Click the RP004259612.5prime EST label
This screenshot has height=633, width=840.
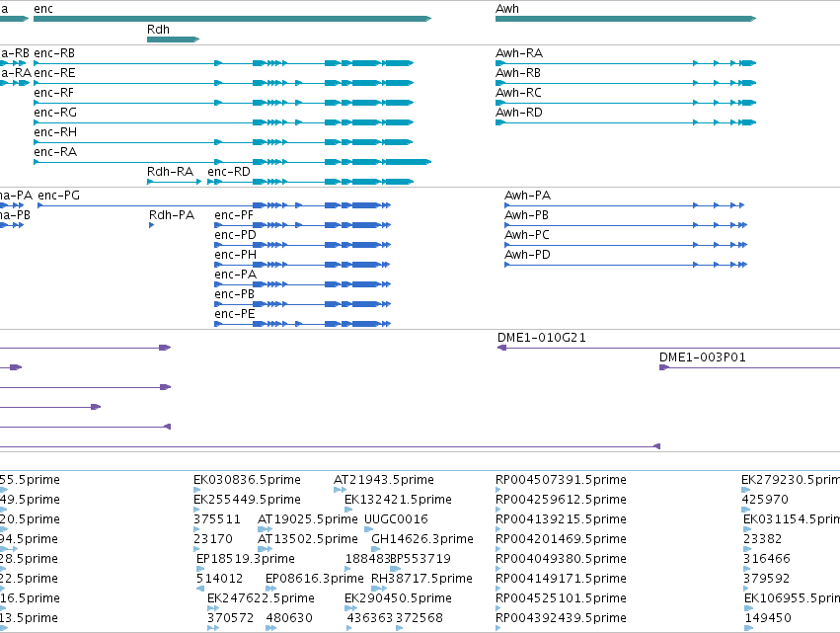561,500
